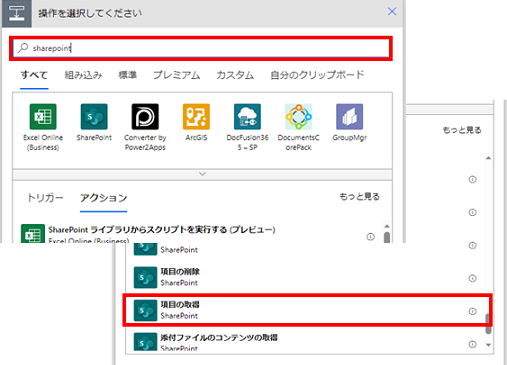Show info for SharePoint ライブラリ script action
The height and width of the screenshot is (365, 507).
coord(370,237)
